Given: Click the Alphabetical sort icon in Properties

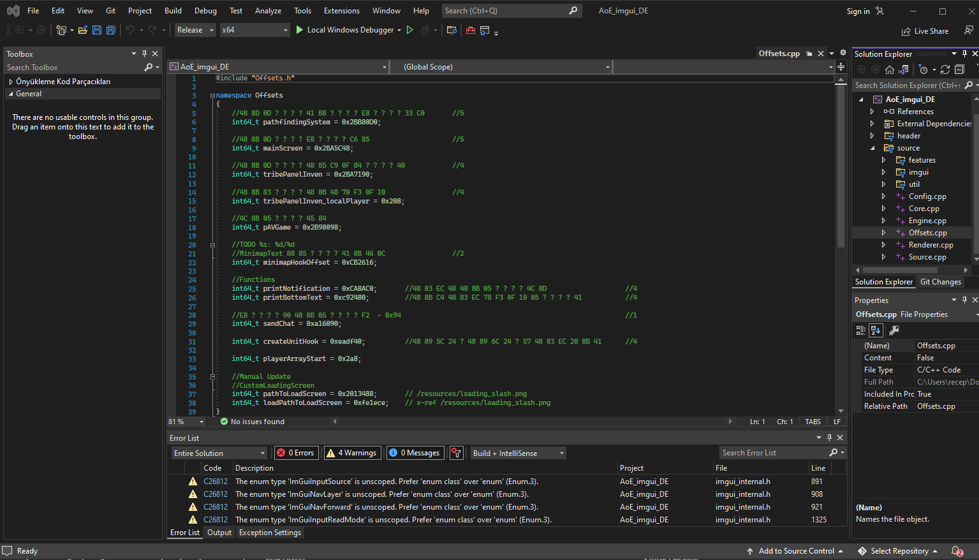Looking at the screenshot, I should click(x=876, y=330).
